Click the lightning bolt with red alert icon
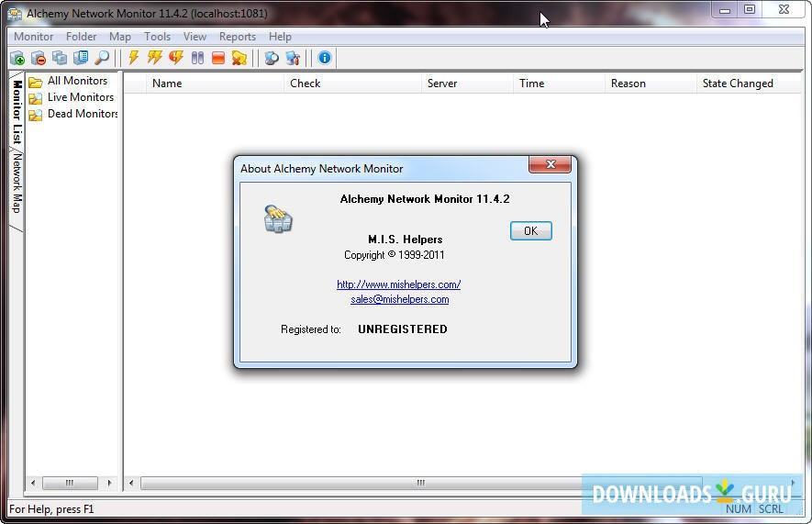Image resolution: width=812 pixels, height=524 pixels. [176, 58]
